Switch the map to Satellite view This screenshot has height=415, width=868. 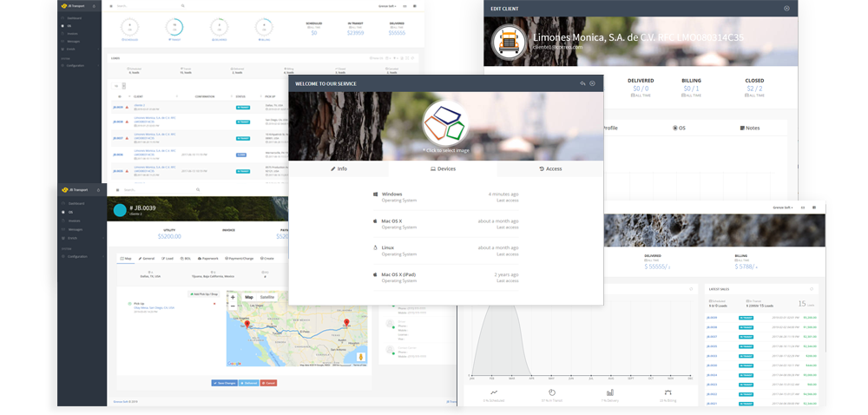click(266, 297)
